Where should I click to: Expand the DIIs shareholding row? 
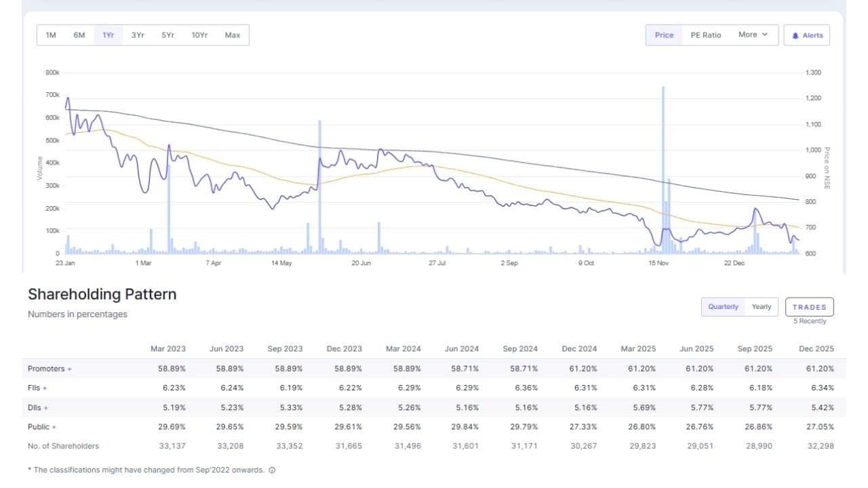pyautogui.click(x=45, y=407)
